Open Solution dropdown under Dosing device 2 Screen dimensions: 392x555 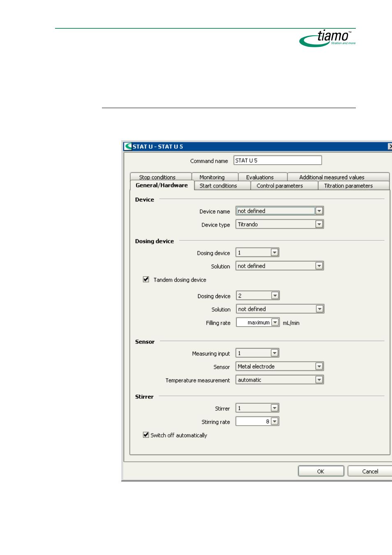tap(319, 309)
